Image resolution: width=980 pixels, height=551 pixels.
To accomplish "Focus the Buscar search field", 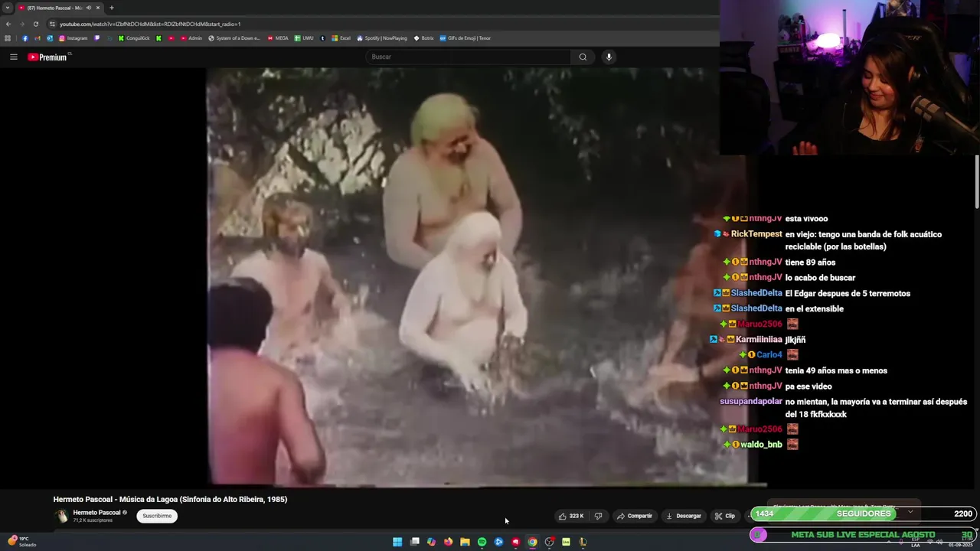I will 469,57.
